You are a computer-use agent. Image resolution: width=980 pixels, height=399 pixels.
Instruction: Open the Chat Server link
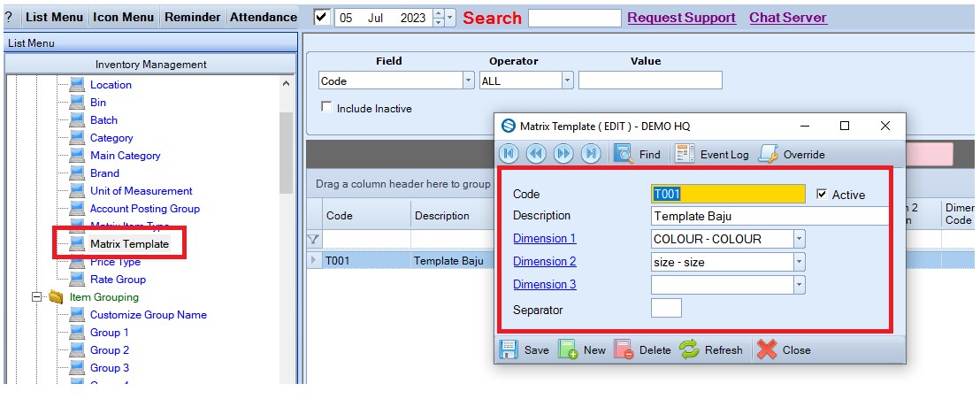pos(788,18)
